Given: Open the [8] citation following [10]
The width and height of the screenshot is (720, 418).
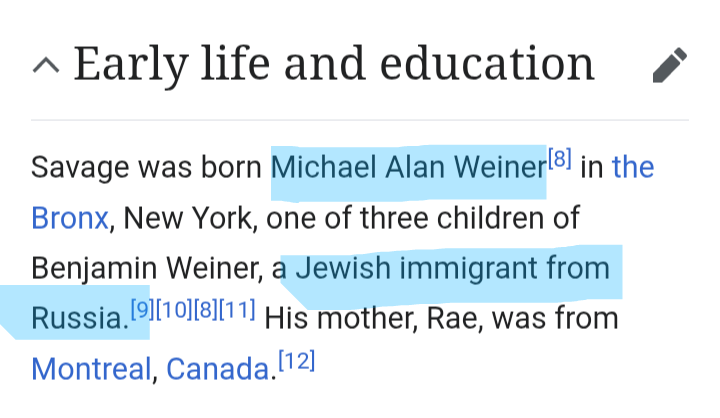Looking at the screenshot, I should tap(206, 310).
